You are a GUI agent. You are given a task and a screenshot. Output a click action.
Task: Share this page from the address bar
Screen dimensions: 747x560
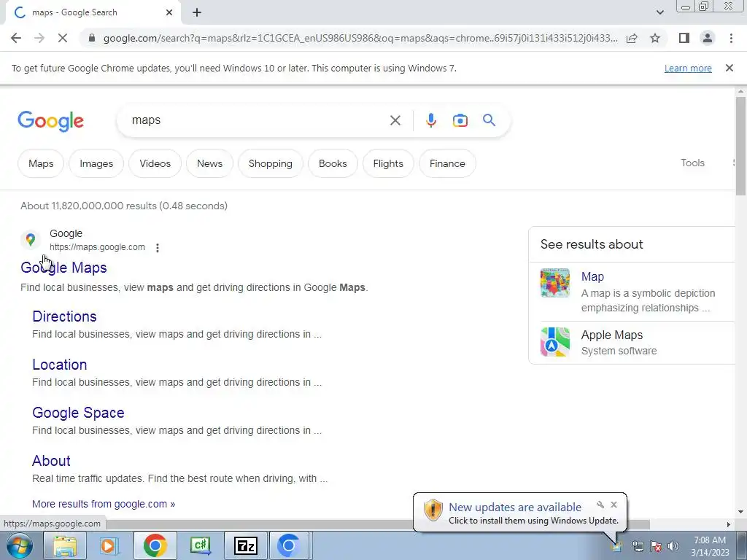(x=632, y=38)
